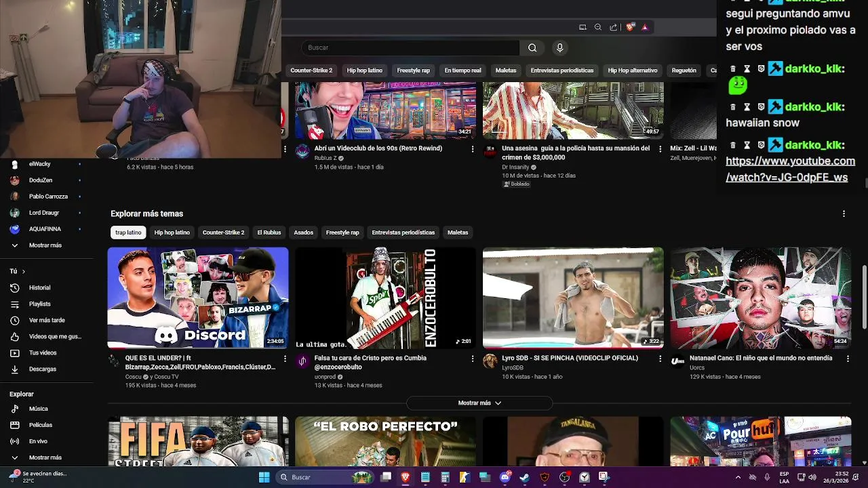
Task: Open Discord from the taskbar
Action: tap(505, 477)
